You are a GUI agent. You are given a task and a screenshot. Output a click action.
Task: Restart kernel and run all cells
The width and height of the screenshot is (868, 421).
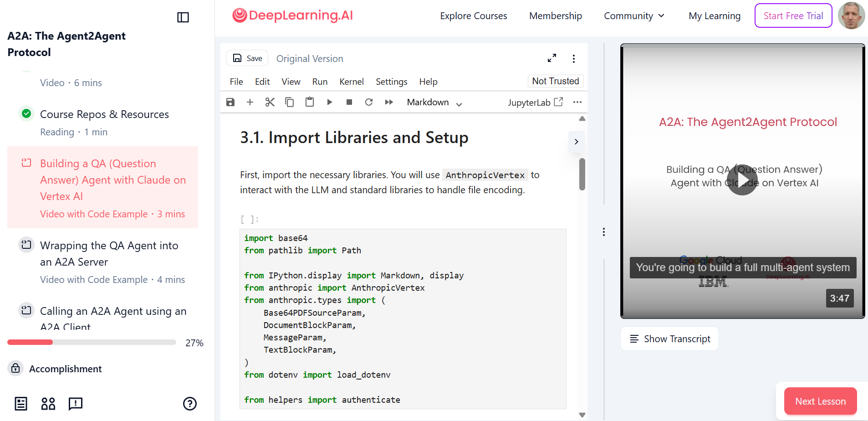(x=389, y=102)
